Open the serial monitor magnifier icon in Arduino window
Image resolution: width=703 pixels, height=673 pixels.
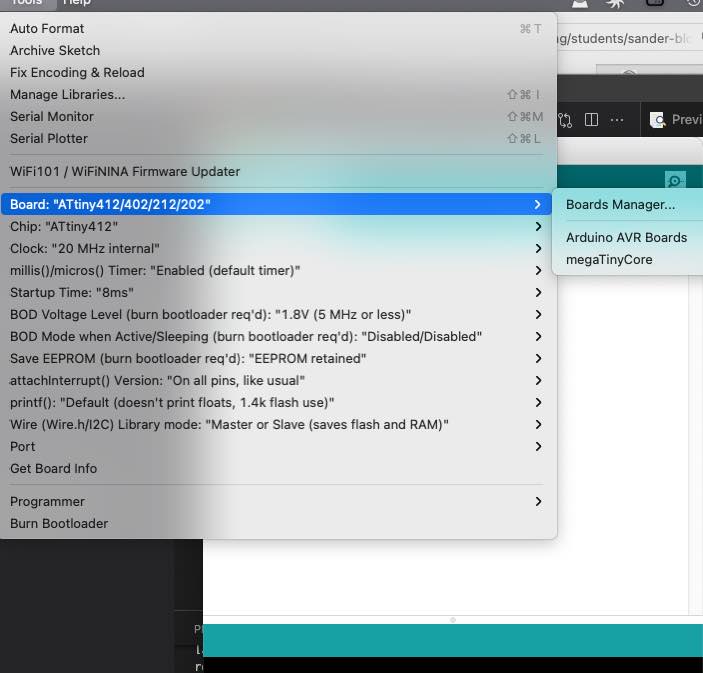pyautogui.click(x=675, y=181)
